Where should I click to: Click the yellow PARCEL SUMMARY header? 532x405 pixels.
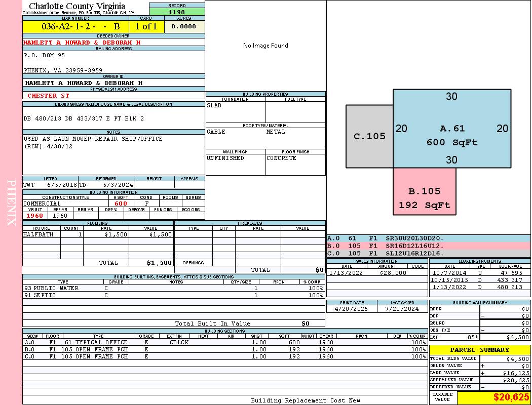[x=480, y=350]
